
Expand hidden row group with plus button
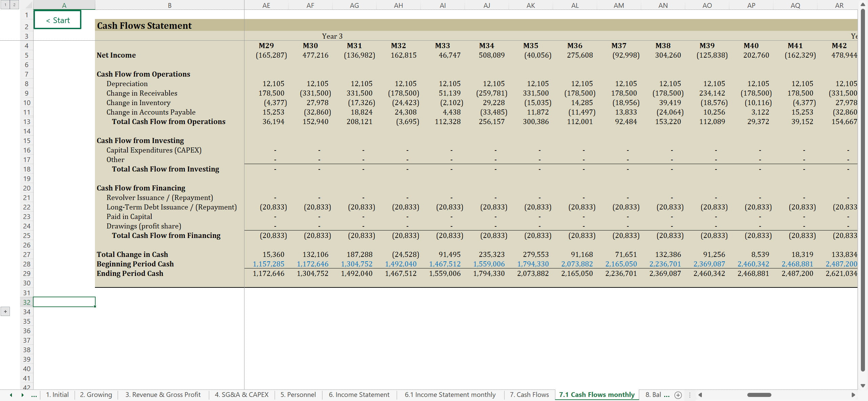coord(5,312)
